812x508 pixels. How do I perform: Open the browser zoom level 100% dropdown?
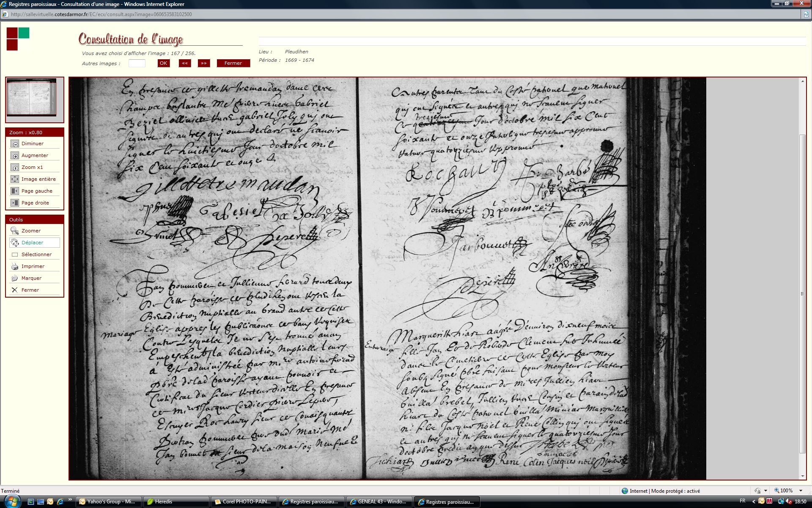coord(801,491)
